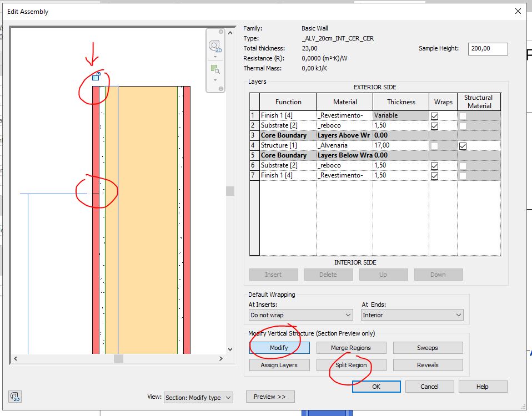Click the Down layer button

[x=438, y=275]
